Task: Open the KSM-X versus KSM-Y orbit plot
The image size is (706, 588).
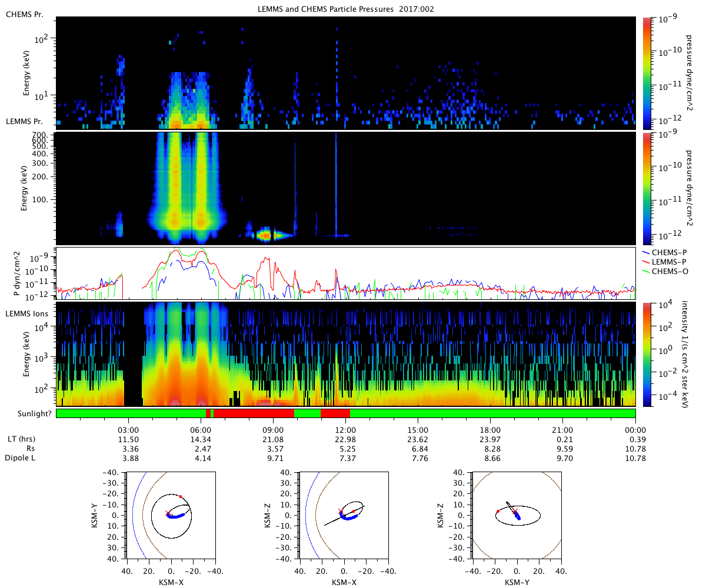Action: pos(171,514)
